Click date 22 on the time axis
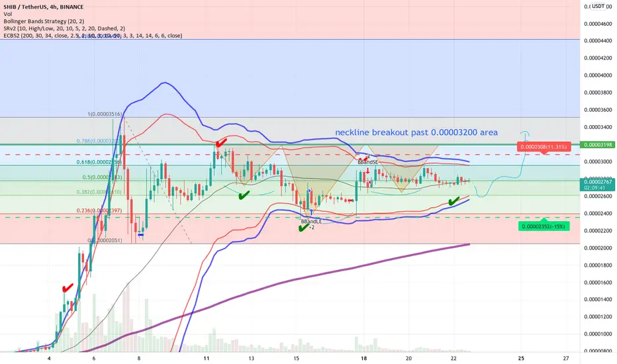This screenshot has height=364, width=617. (453, 358)
